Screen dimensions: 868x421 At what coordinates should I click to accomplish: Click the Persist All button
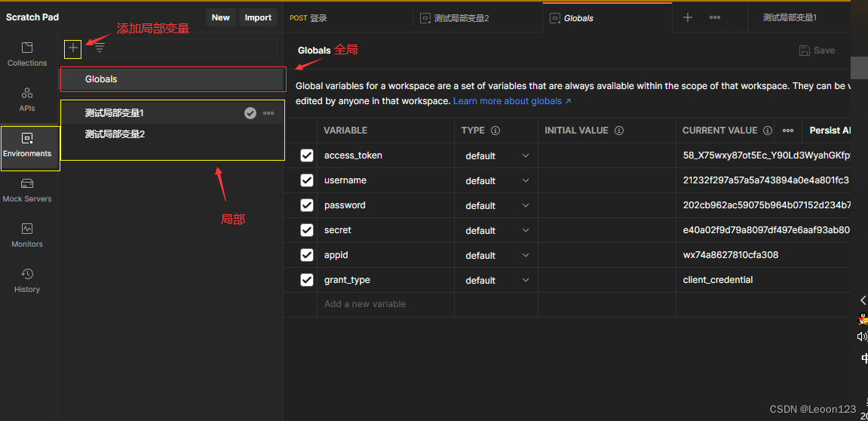[830, 131]
